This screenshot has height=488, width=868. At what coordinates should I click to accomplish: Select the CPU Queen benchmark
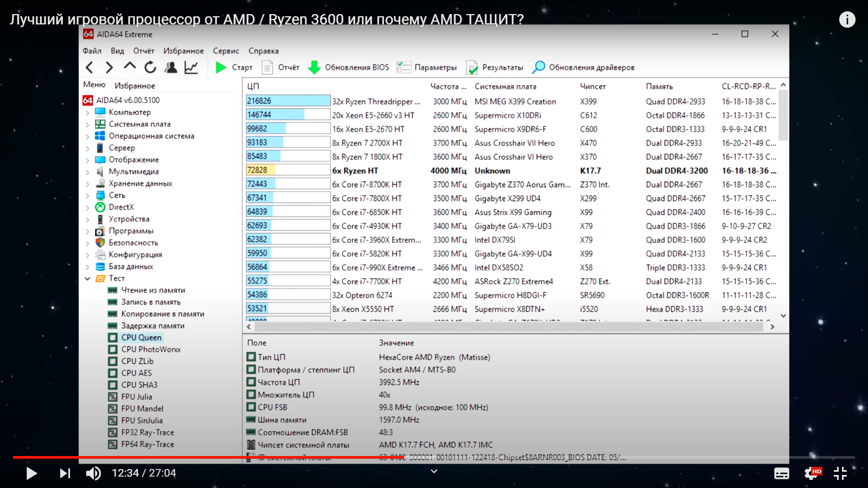(x=135, y=337)
